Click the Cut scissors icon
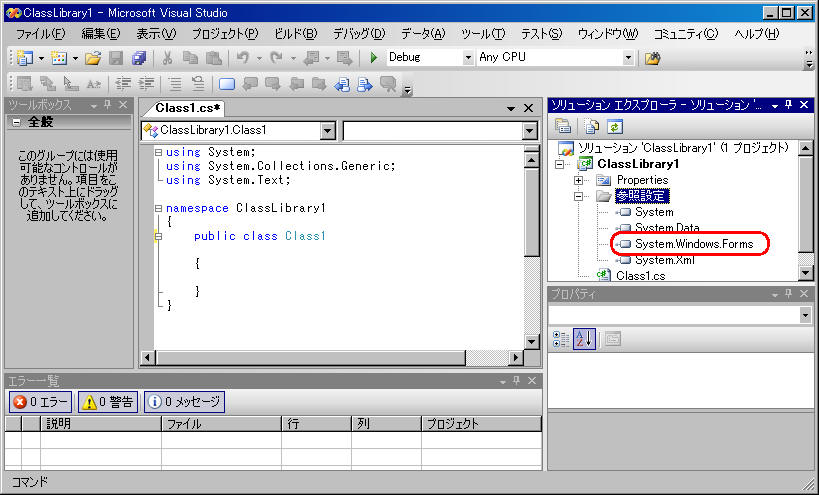Viewport: 819px width, 495px height. tap(168, 58)
